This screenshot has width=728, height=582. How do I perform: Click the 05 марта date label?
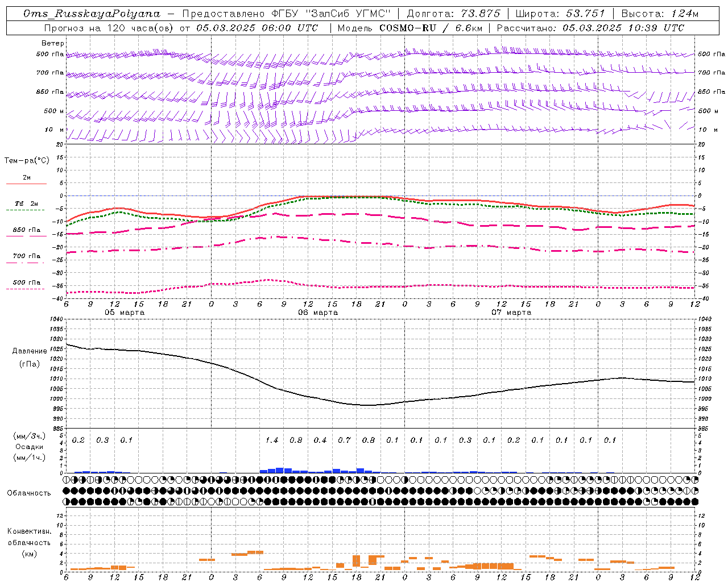(x=125, y=312)
